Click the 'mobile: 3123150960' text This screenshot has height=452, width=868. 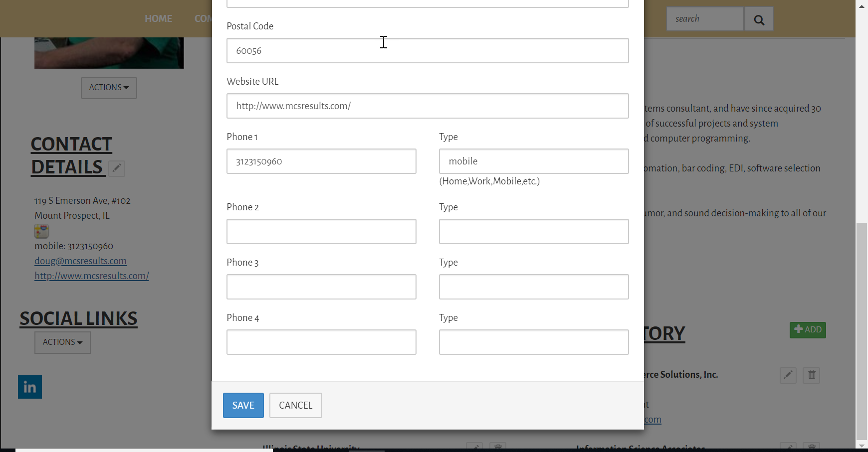pos(74,246)
